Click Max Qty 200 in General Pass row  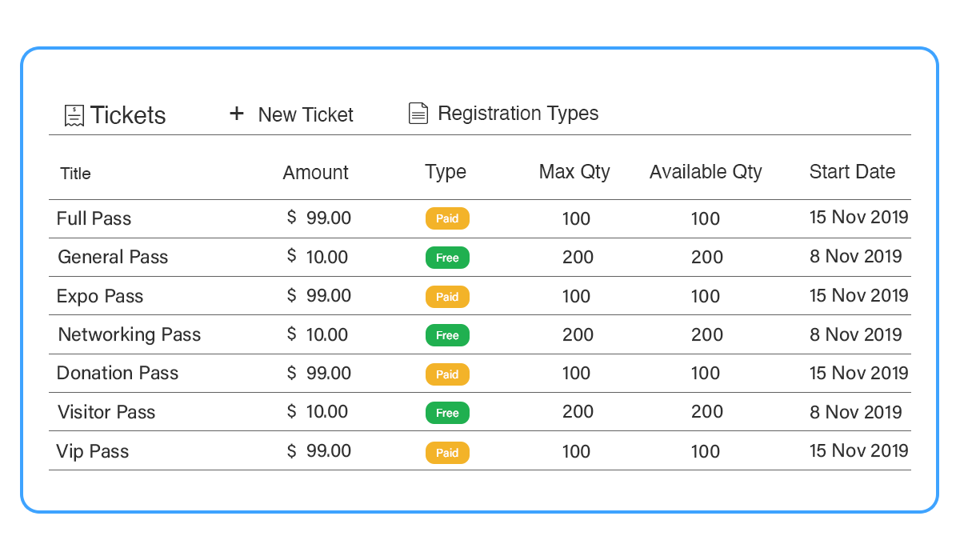tap(578, 258)
